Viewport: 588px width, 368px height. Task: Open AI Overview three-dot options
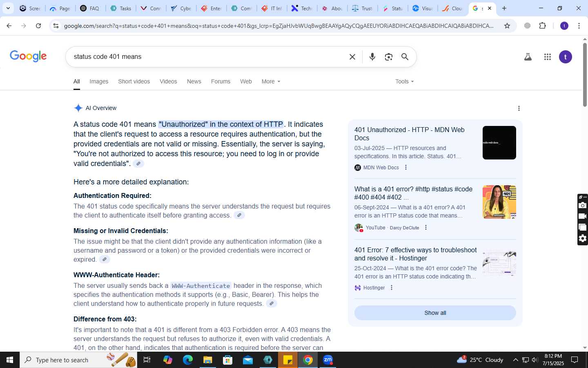tap(519, 108)
